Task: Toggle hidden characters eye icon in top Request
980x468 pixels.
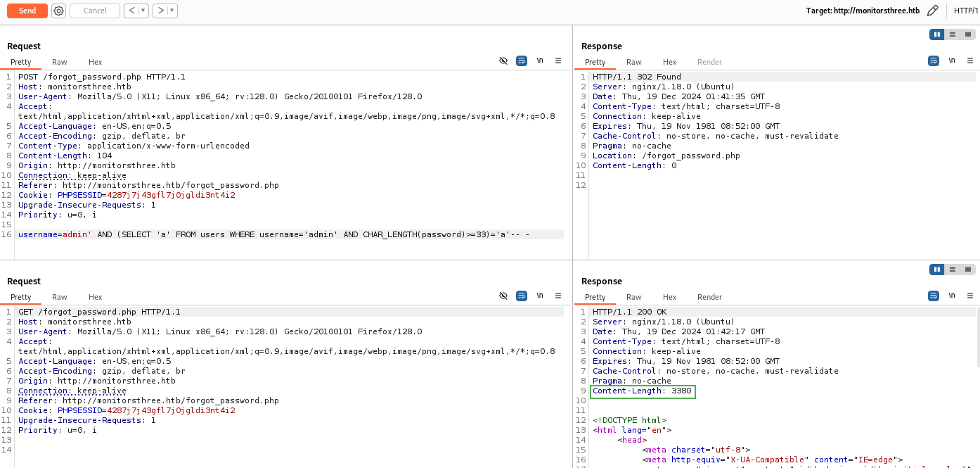Action: coord(503,61)
